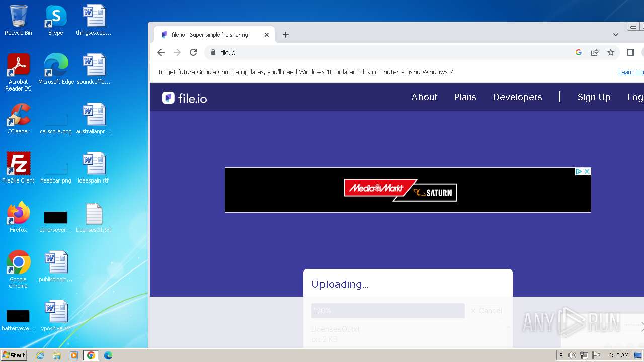Open the About page
Screen dimensions: 644x362
[424, 97]
